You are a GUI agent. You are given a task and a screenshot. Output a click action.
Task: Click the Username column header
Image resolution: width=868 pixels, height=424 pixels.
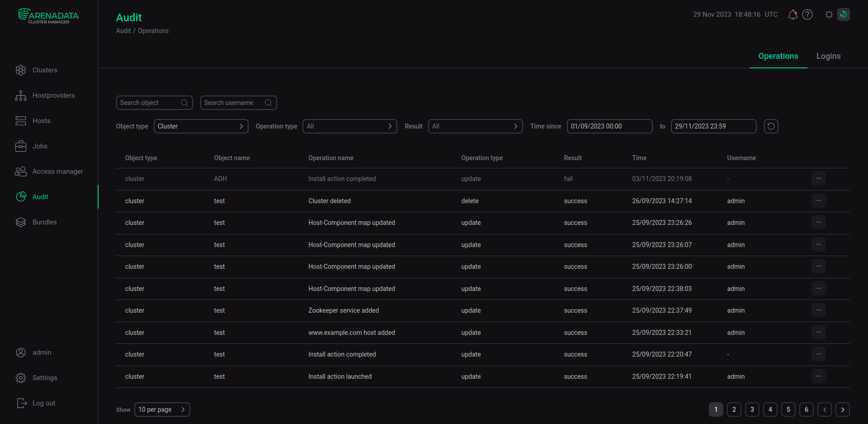click(741, 158)
